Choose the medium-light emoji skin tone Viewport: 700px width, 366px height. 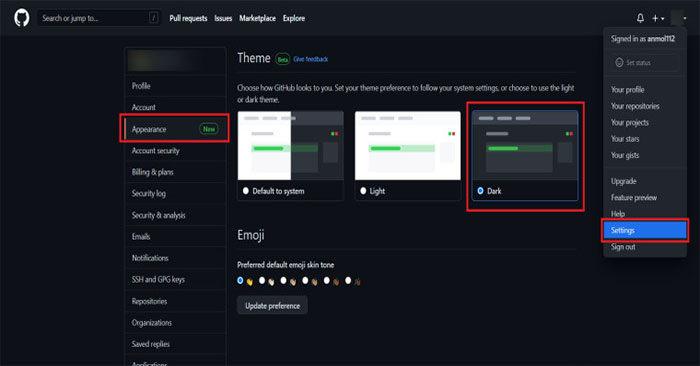283,280
